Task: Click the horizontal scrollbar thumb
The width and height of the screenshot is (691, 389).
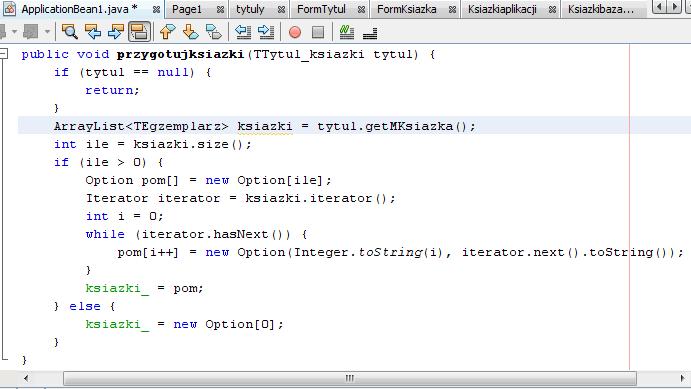Action: tap(349, 378)
